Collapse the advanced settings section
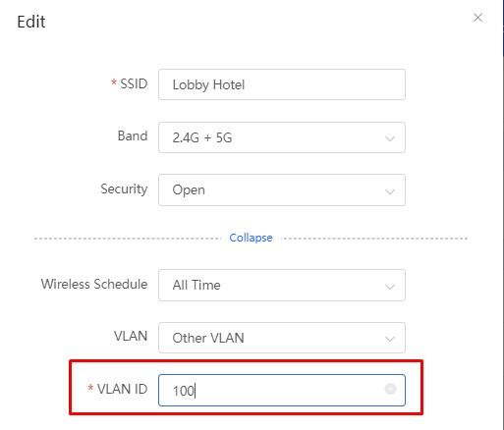This screenshot has height=430, width=504. point(251,238)
